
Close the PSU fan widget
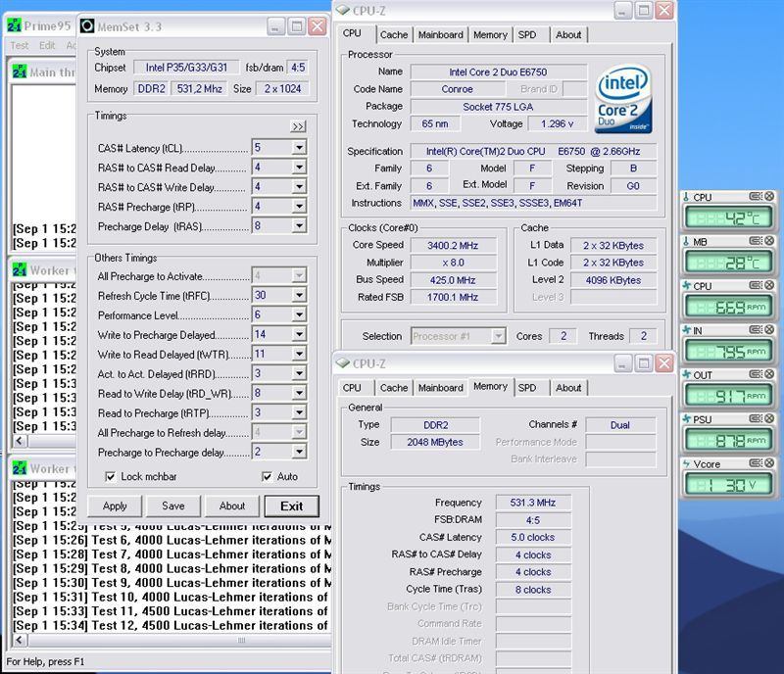pyautogui.click(x=769, y=418)
